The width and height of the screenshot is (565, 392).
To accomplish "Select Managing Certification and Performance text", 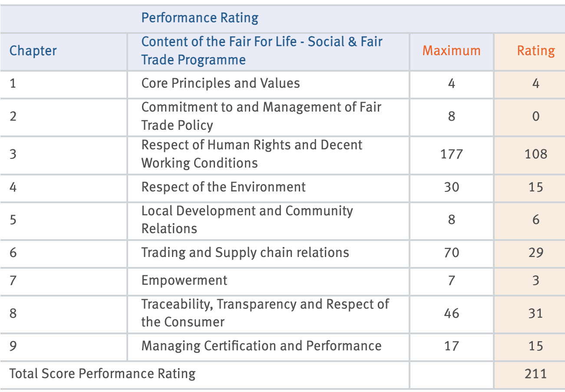I will [261, 346].
